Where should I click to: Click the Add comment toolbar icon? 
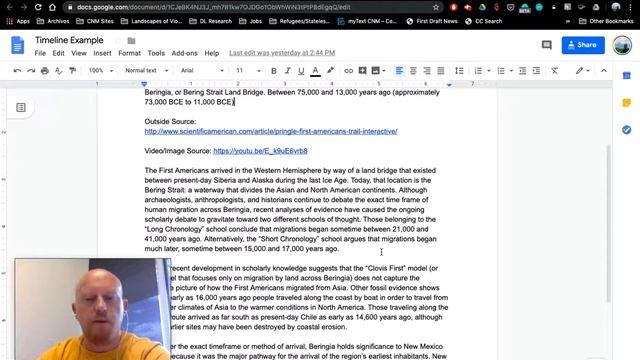coord(362,71)
